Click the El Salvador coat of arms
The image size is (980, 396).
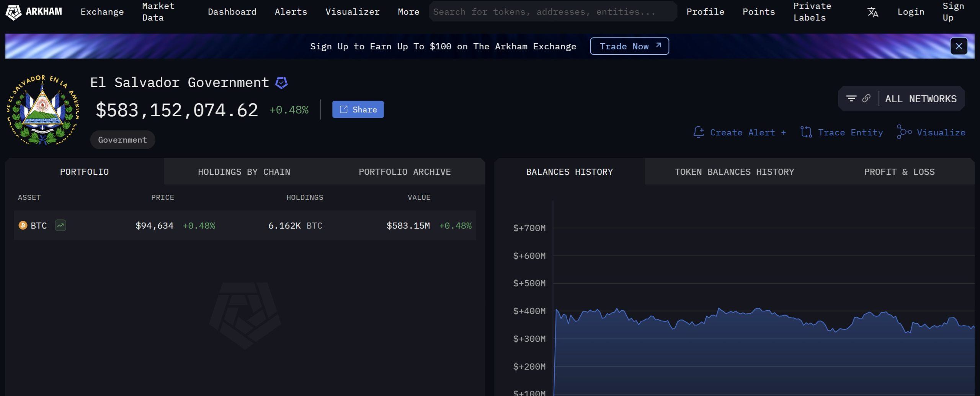43,110
